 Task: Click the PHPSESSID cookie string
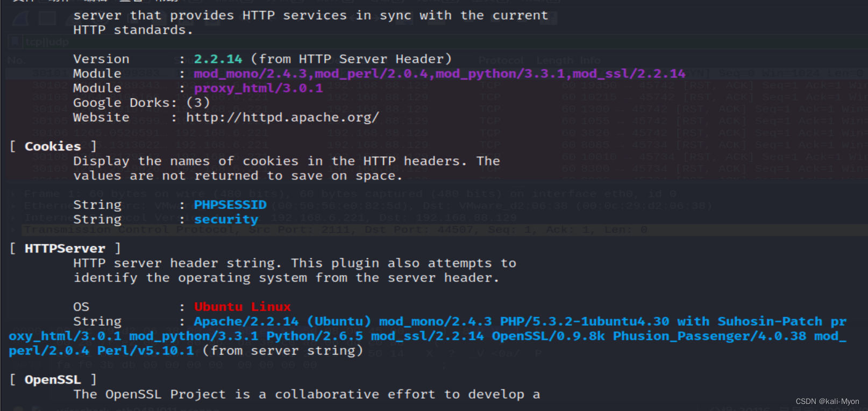point(230,205)
